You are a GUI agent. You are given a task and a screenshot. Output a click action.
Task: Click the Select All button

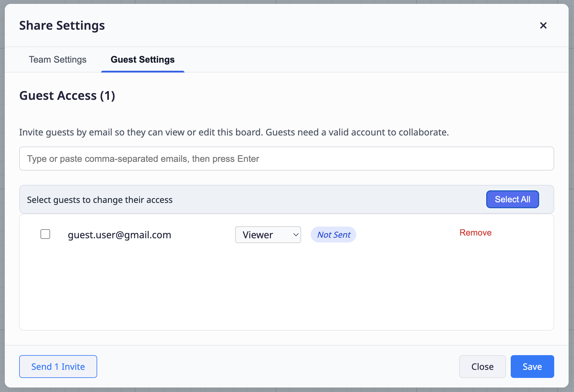tap(513, 199)
